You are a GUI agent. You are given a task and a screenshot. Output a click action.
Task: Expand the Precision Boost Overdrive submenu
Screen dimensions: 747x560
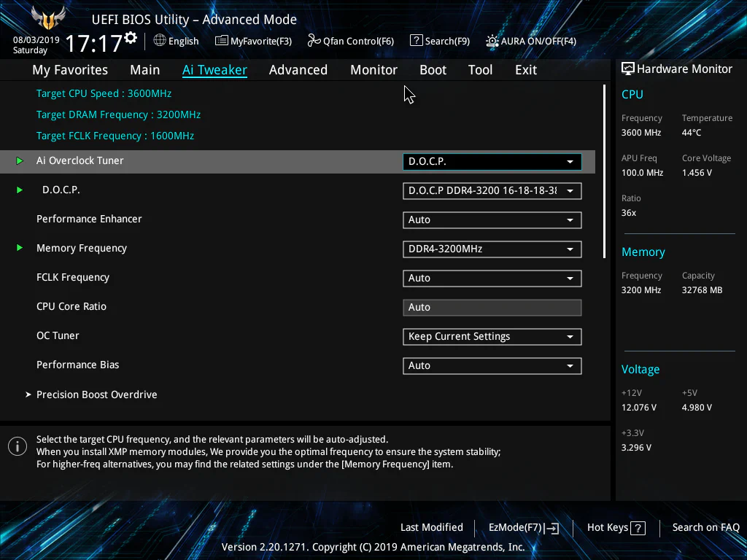pyautogui.click(x=96, y=394)
